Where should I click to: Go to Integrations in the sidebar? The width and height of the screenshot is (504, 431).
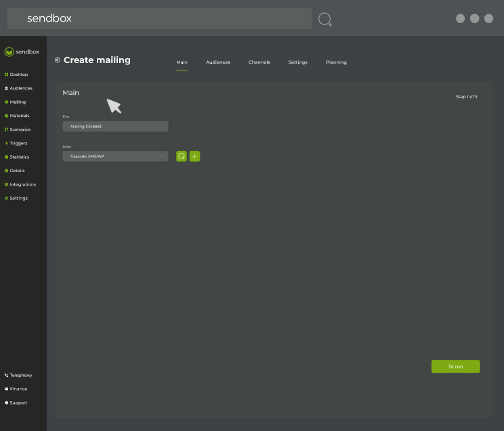tap(22, 184)
